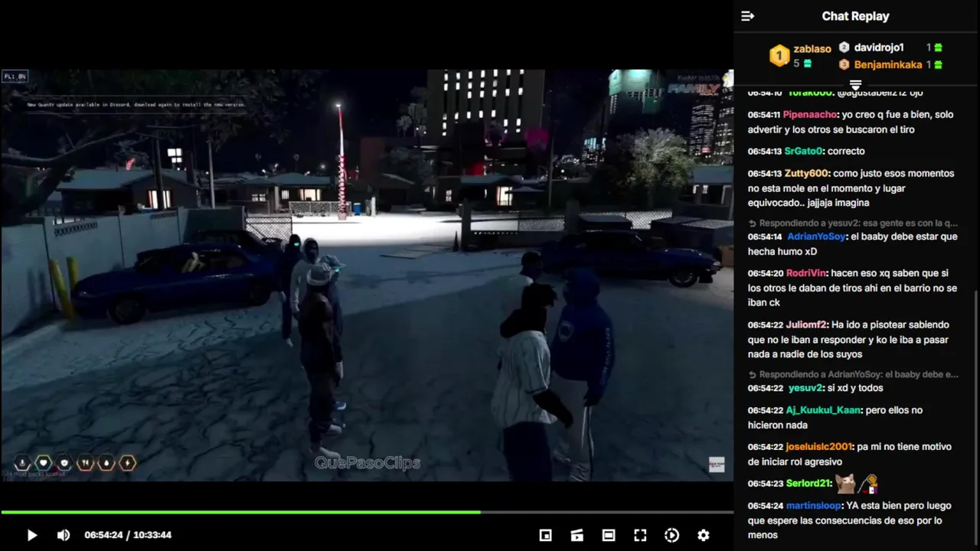Screen dimensions: 980x551
Task: Click message text 'pero ellos no hicieron nada'
Action: (x=835, y=418)
